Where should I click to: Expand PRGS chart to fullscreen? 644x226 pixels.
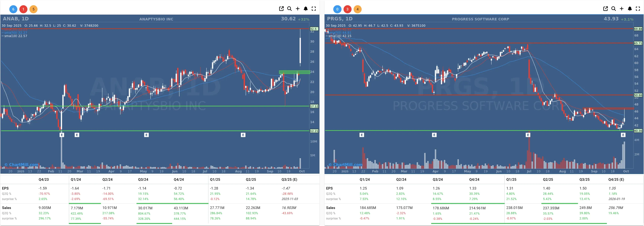click(638, 9)
